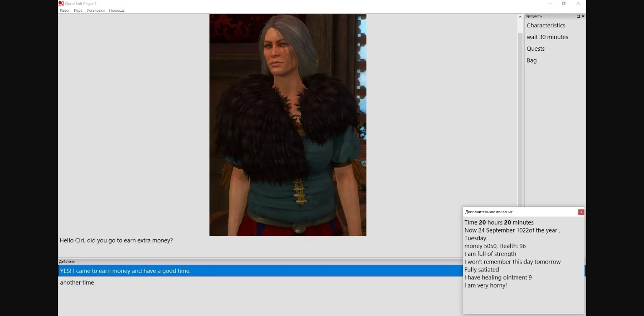Open Characteristics in the items list
Screen dimensions: 644x316
tap(546, 26)
